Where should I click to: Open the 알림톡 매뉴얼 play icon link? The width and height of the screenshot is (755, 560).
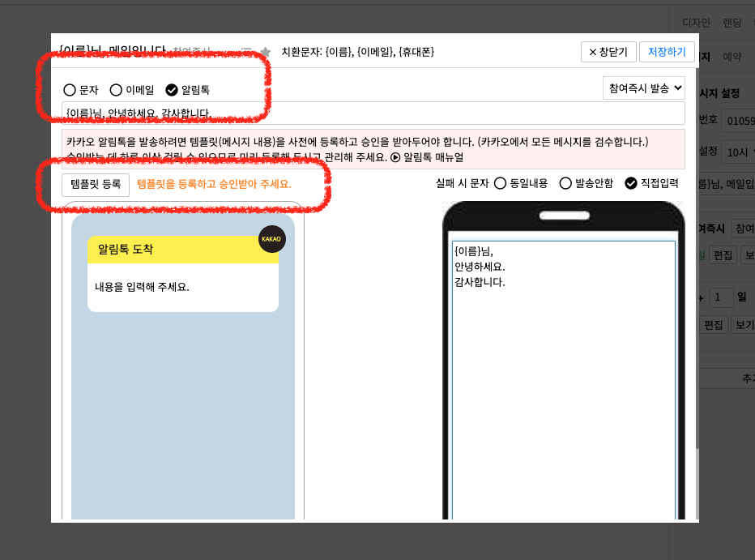point(395,157)
